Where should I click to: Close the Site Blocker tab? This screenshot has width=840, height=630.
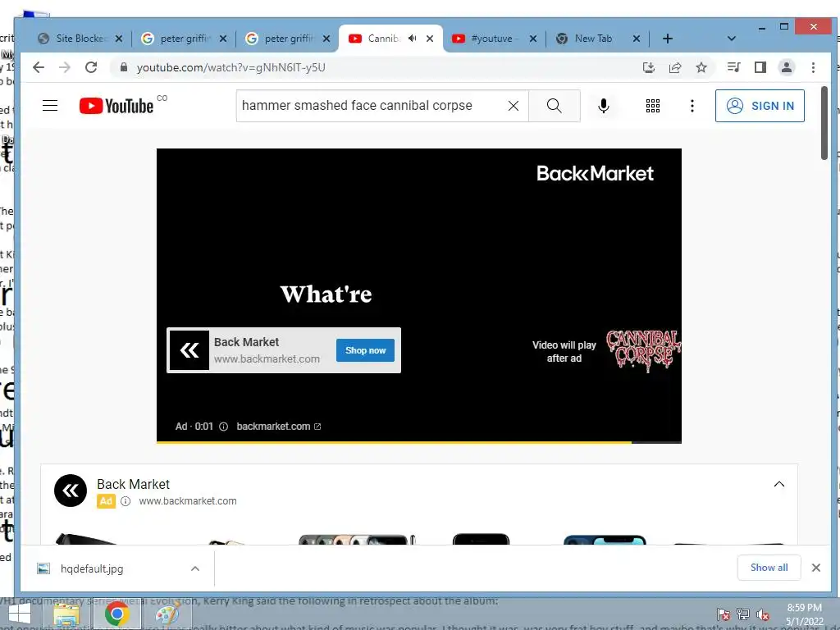[119, 39]
